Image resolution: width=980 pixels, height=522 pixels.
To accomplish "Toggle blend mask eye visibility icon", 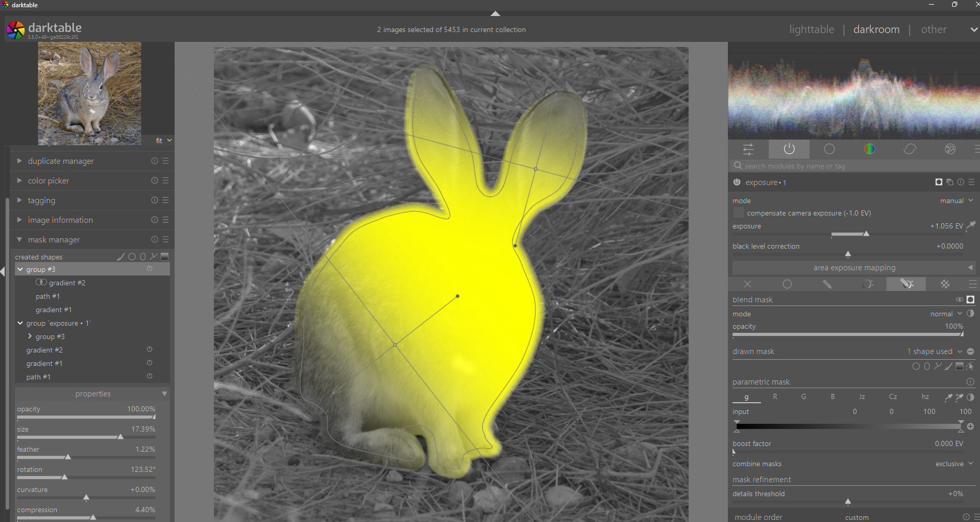I will click(959, 300).
